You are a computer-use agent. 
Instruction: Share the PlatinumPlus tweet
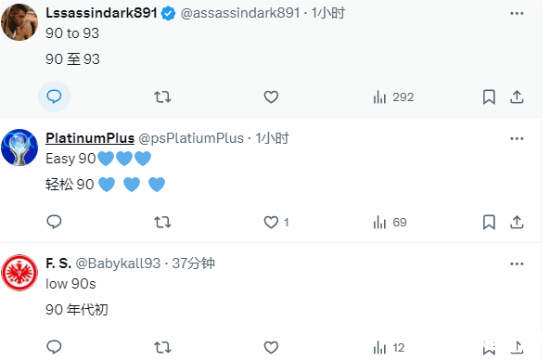517,222
